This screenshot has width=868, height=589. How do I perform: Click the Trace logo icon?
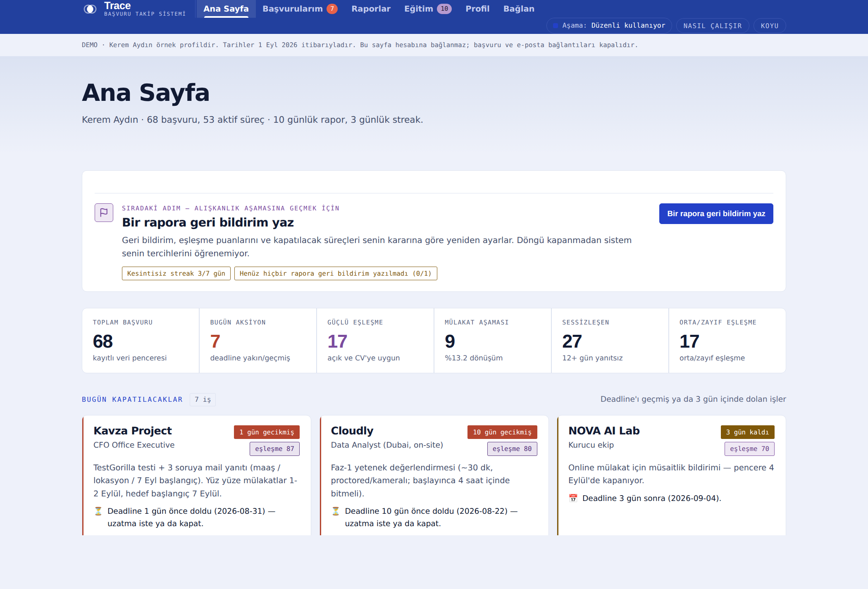tap(90, 9)
